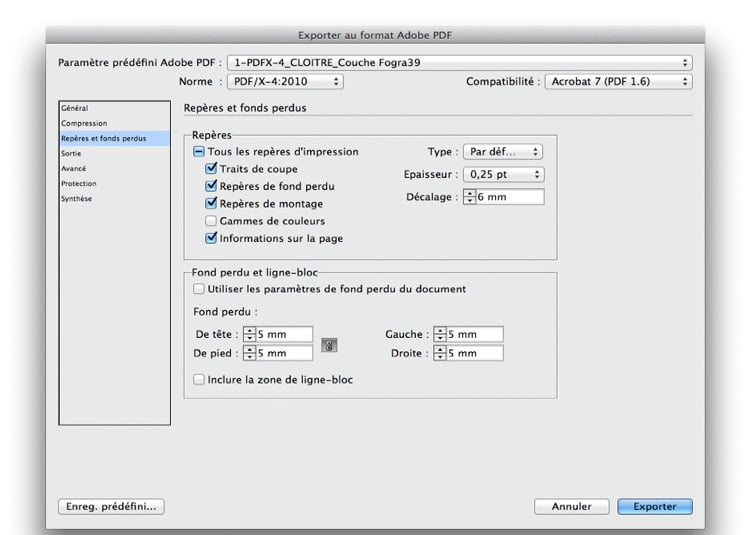The height and width of the screenshot is (535, 750).
Task: Click the De tête stepper arrows
Action: pos(249,334)
